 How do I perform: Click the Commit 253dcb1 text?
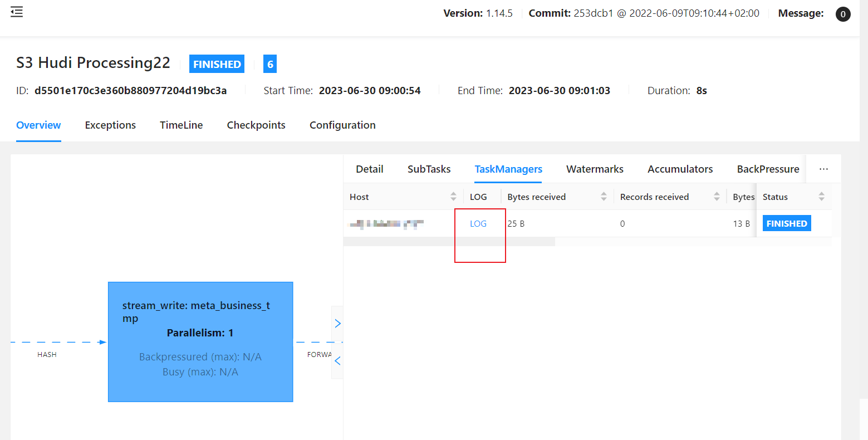[x=644, y=13]
